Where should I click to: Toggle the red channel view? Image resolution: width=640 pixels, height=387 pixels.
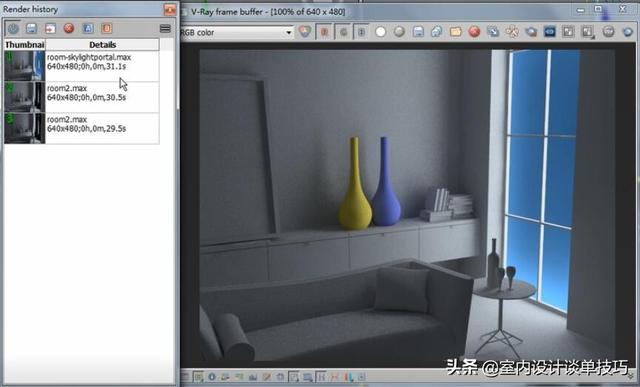coord(324,32)
